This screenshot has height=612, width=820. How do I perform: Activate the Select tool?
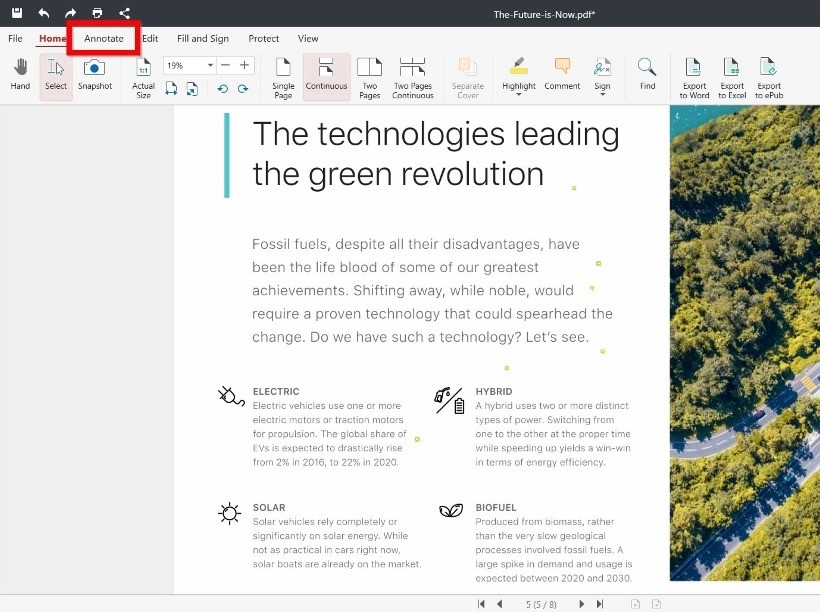point(56,75)
